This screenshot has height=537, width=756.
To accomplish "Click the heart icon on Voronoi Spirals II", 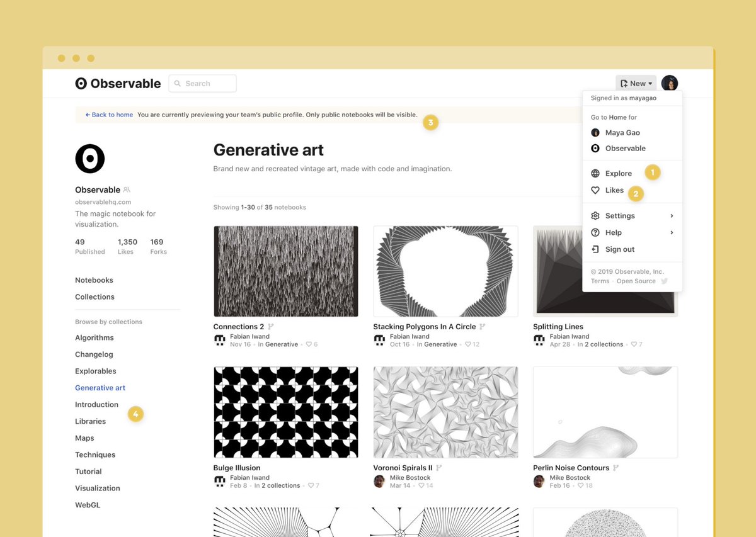I will tap(421, 485).
